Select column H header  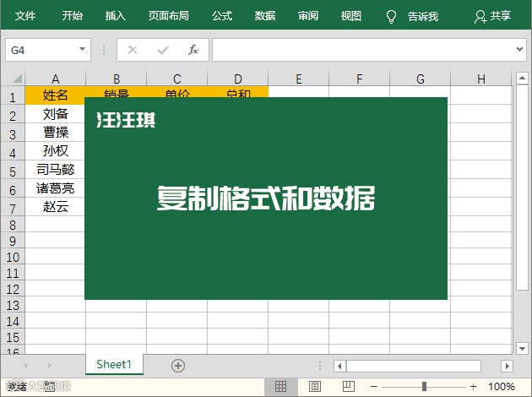point(481,79)
